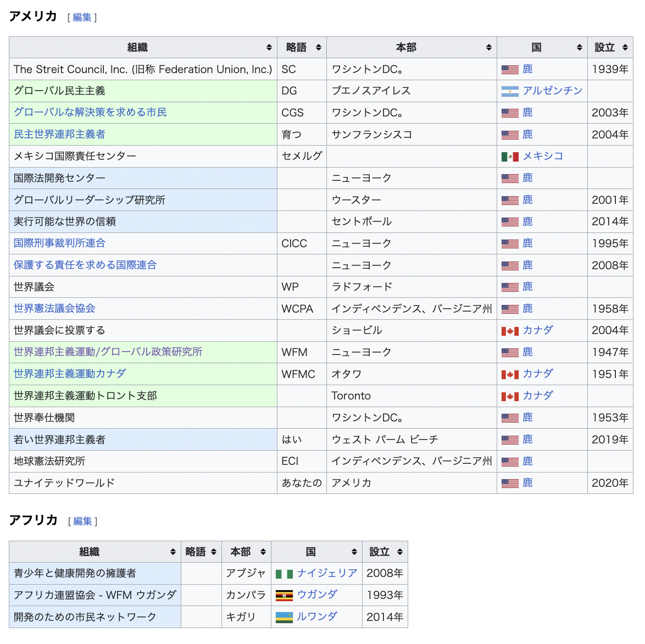This screenshot has width=645, height=644.
Task: Select 開発のための市民ネットワーク cell
Action: [95, 617]
